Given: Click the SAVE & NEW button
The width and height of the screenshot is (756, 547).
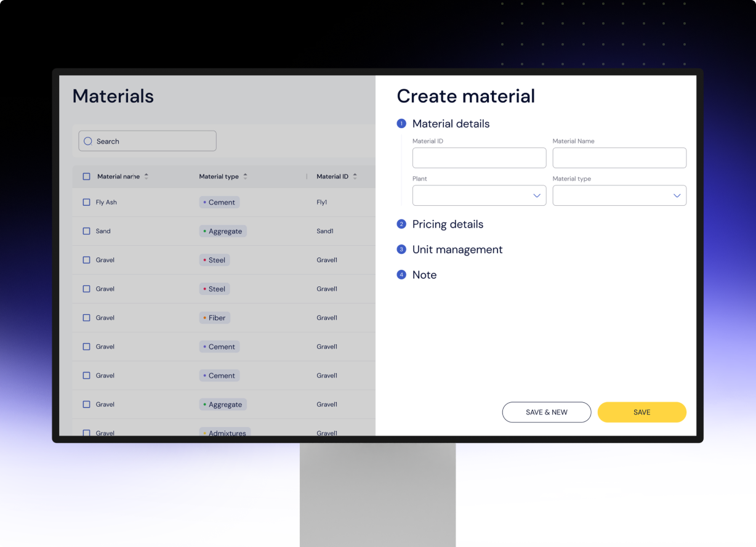Looking at the screenshot, I should tap(547, 412).
